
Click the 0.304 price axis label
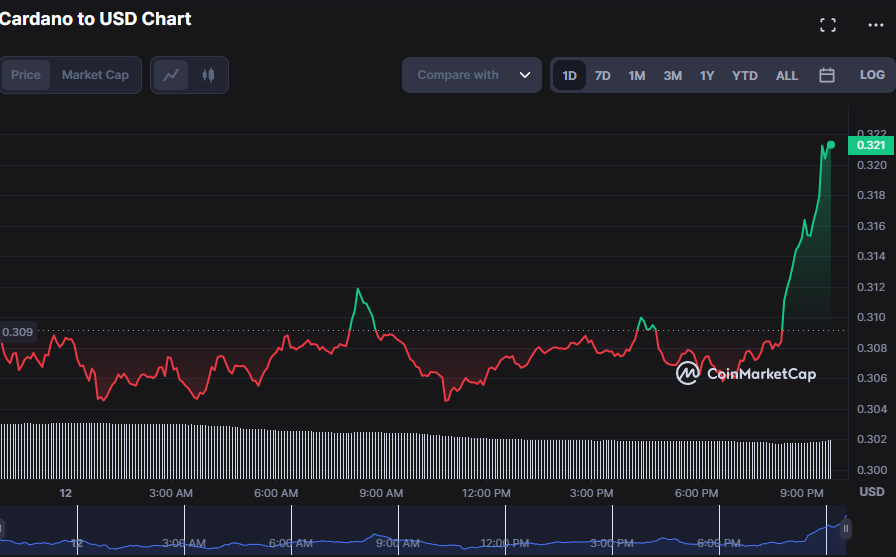(871, 409)
